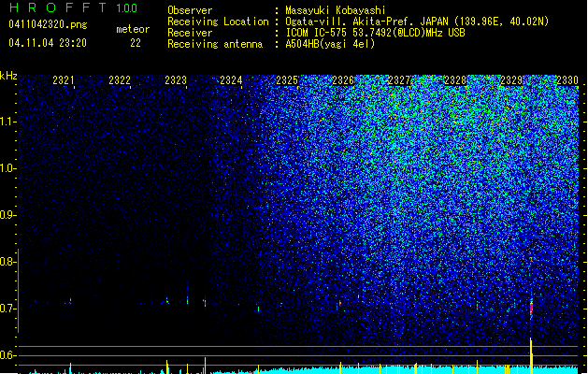Click the meteor label

(x=133, y=29)
